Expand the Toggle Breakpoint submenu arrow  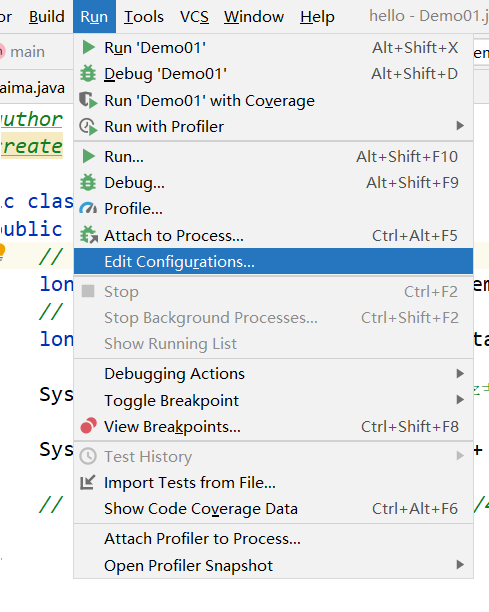(x=460, y=400)
